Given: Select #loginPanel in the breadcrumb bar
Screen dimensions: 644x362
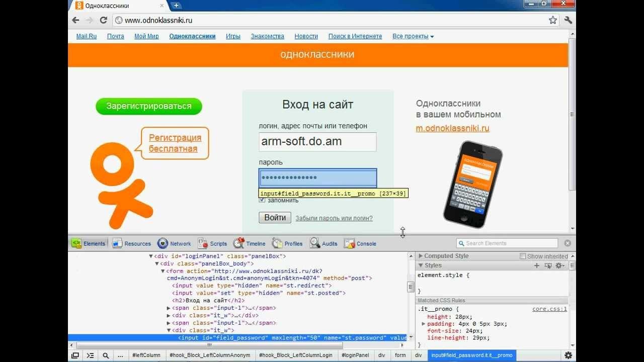Looking at the screenshot, I should coord(355,355).
